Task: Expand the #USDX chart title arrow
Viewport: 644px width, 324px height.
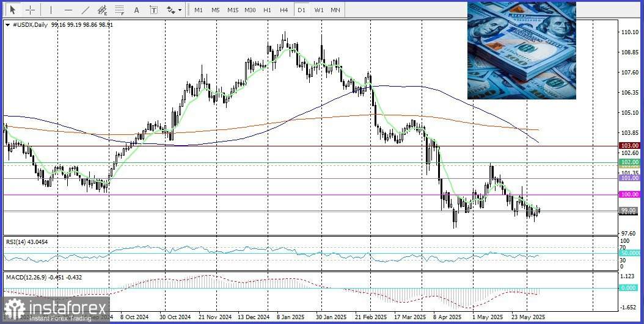Action: click(x=8, y=24)
